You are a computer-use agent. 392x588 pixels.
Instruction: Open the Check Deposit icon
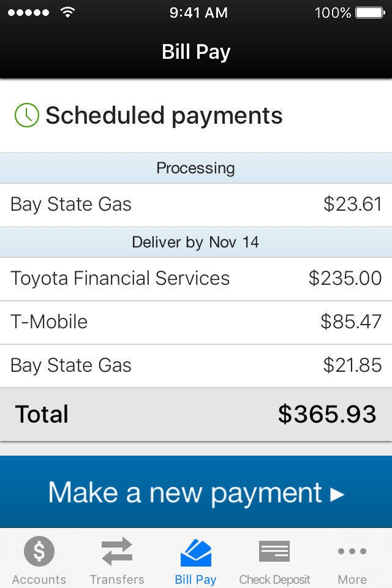point(274,551)
